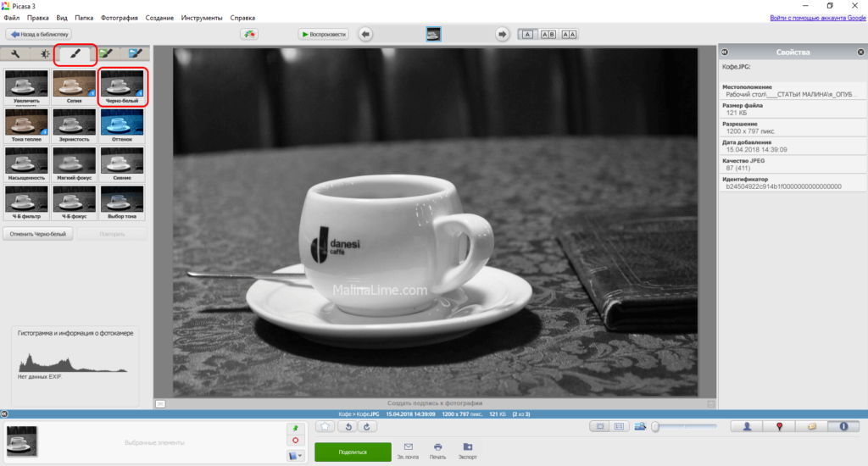Rotate the photo clockwise
868x466 pixels.
(x=366, y=426)
